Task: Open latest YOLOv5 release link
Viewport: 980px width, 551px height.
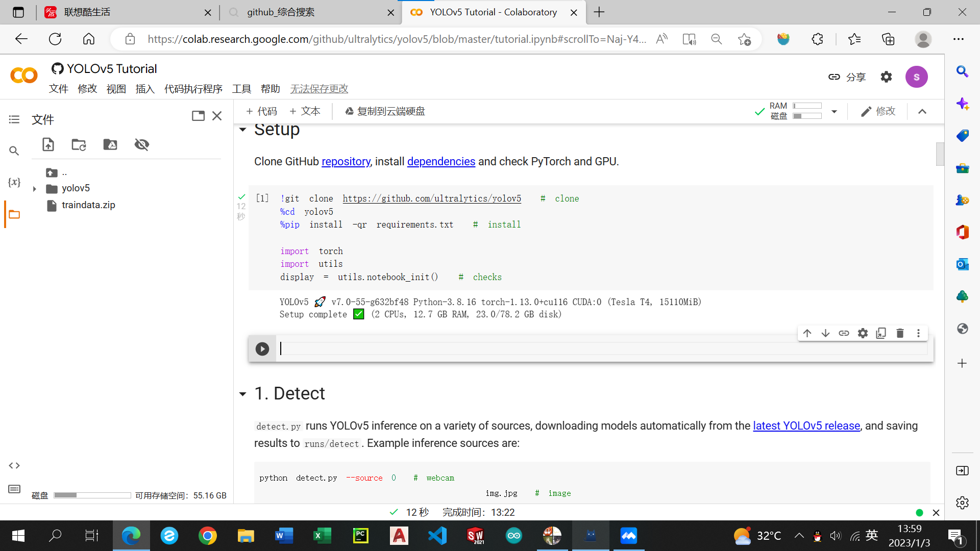Action: (x=806, y=425)
